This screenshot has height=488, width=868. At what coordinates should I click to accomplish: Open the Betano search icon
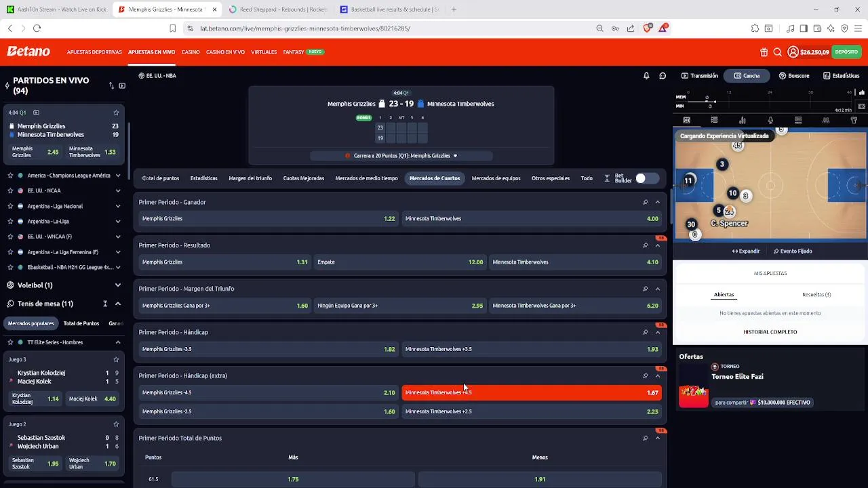pos(777,52)
